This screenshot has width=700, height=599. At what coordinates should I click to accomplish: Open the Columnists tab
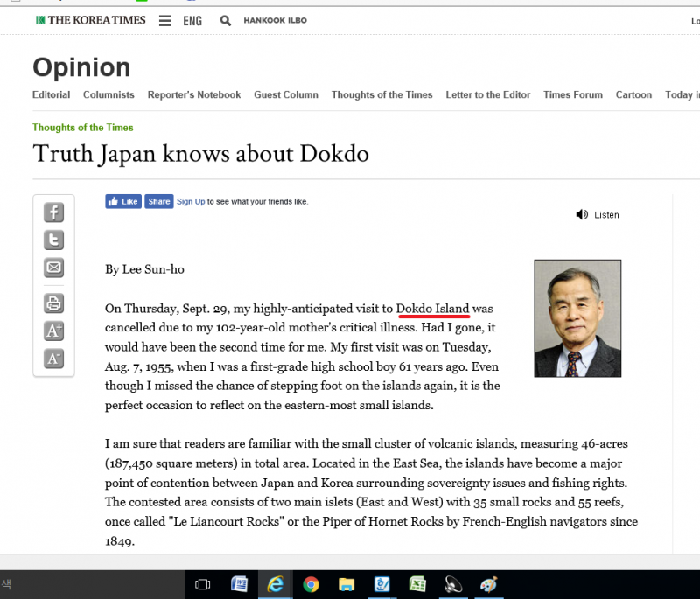point(108,94)
